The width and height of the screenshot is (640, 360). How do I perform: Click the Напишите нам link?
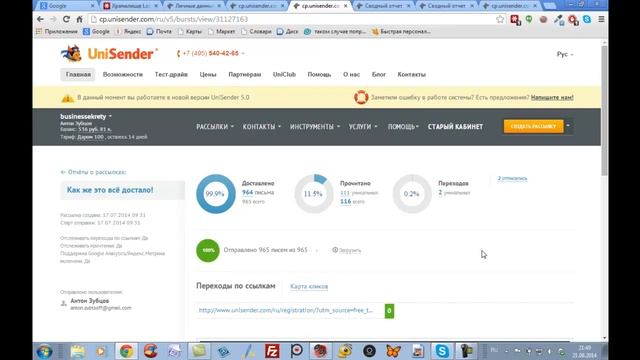coord(552,98)
